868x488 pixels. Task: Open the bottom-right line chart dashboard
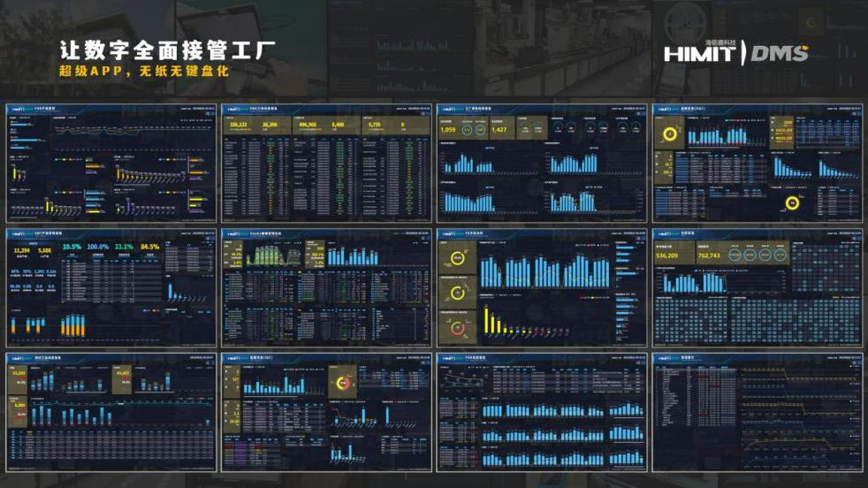tap(757, 412)
